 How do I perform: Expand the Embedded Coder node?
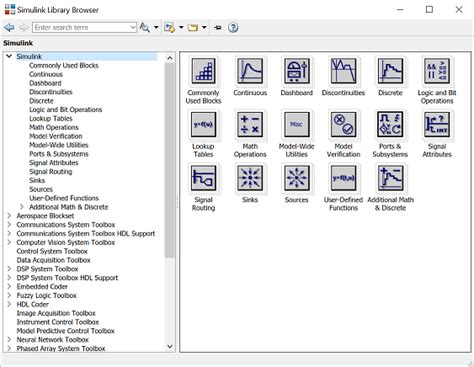click(9, 287)
